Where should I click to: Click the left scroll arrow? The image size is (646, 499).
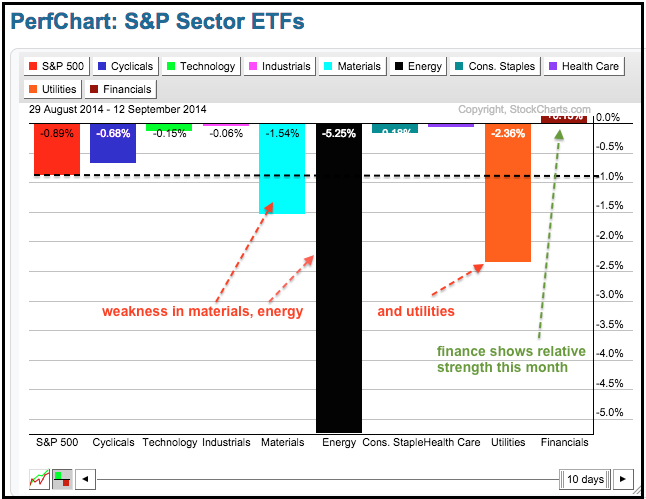coord(85,479)
